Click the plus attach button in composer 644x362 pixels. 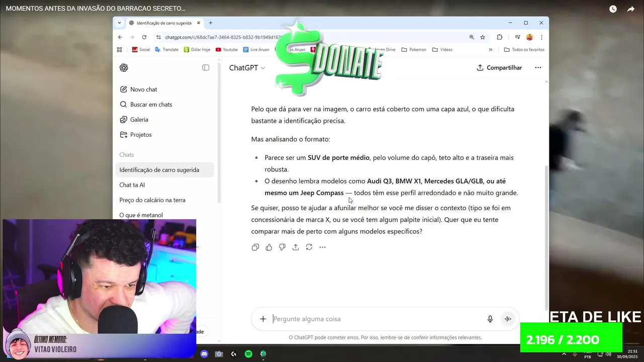pos(263,319)
